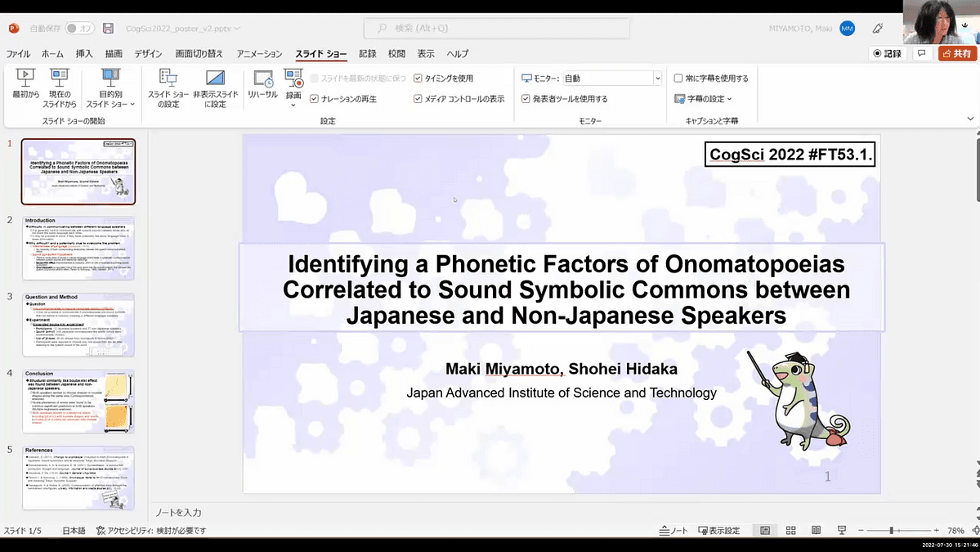The height and width of the screenshot is (552, 980).
Task: Toggle the AutoSave switch
Action: [78, 28]
